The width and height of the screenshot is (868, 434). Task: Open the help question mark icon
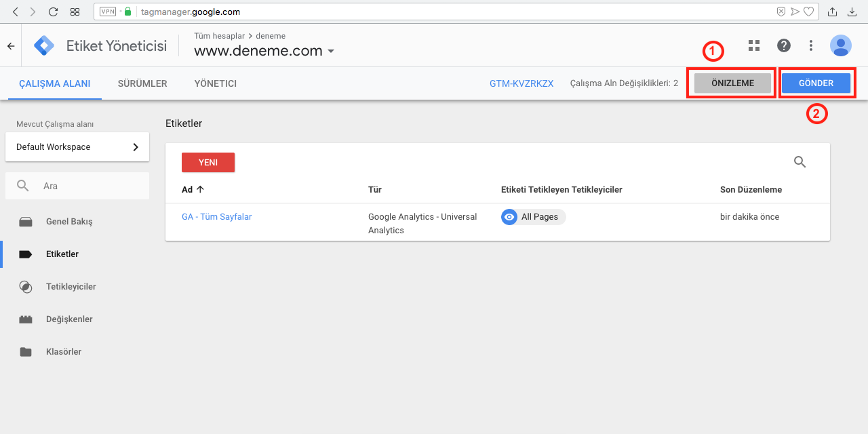784,45
